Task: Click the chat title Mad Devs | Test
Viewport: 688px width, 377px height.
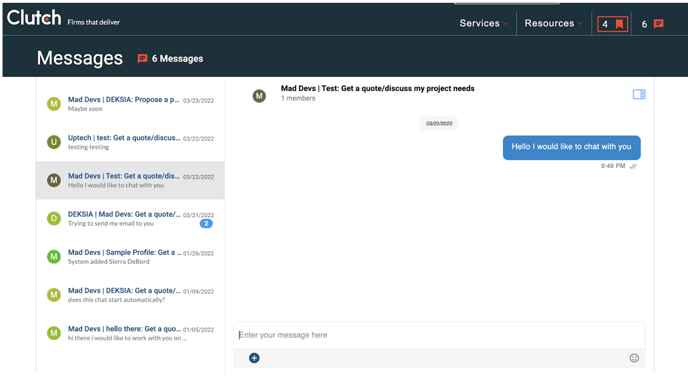Action: pos(377,88)
